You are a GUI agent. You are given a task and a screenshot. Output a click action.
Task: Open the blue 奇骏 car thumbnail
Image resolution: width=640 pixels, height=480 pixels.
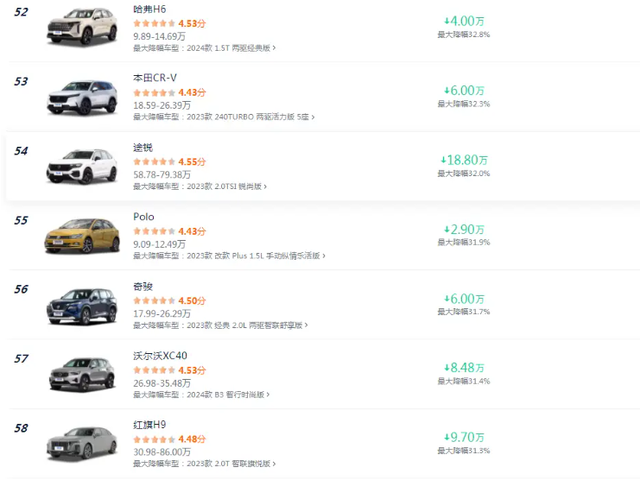tap(82, 306)
